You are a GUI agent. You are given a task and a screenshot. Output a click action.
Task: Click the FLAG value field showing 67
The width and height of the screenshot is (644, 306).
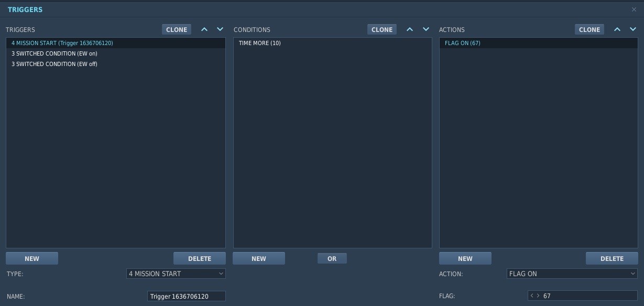tap(583, 296)
